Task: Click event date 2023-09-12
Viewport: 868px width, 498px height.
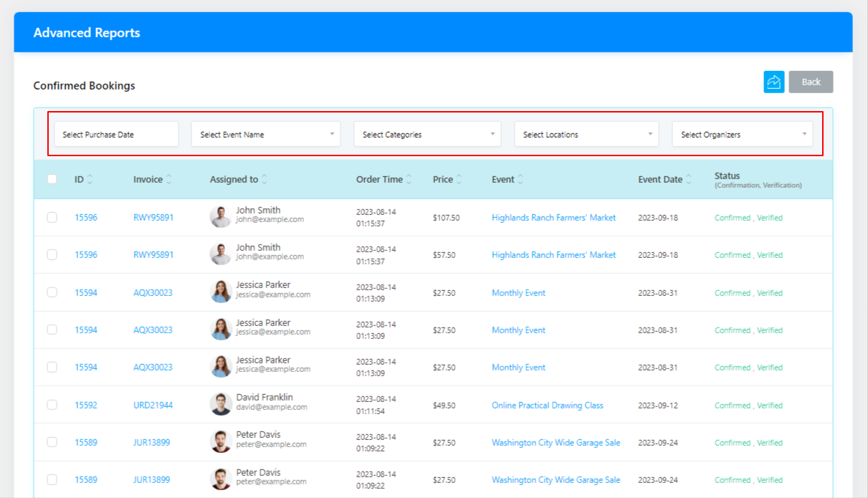Action: click(658, 406)
